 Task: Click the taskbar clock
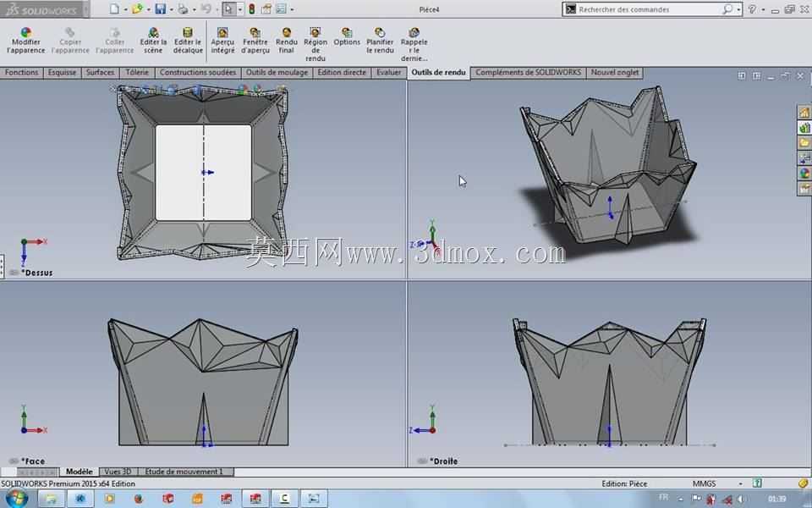777,500
